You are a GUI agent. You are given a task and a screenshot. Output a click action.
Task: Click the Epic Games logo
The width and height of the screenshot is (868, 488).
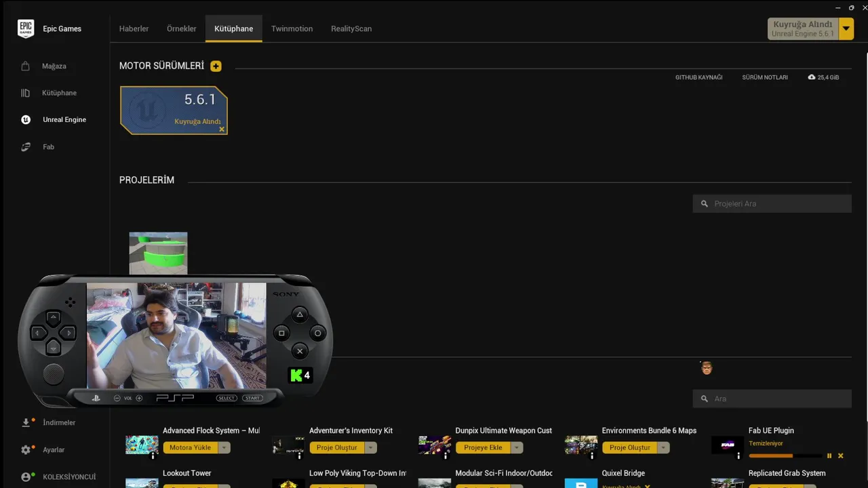coord(26,28)
